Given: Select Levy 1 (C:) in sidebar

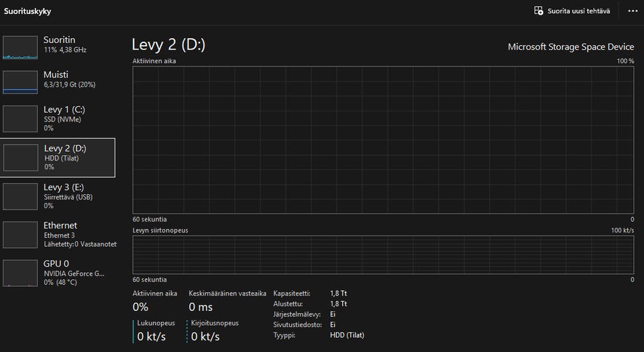Looking at the screenshot, I should [x=58, y=118].
